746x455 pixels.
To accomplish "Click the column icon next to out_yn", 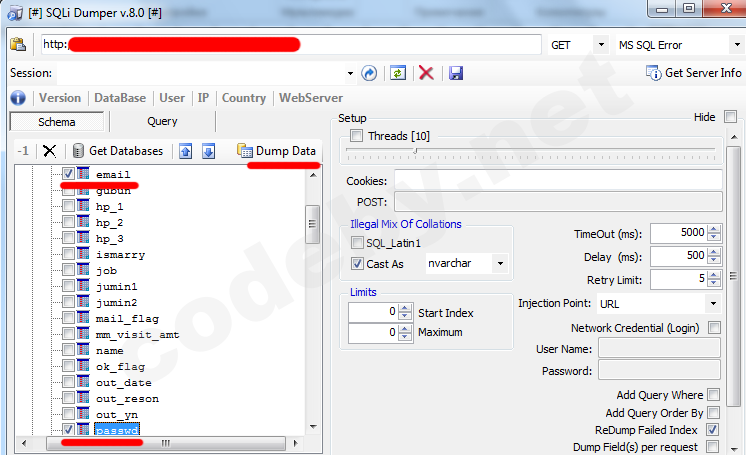I will coord(83,414).
